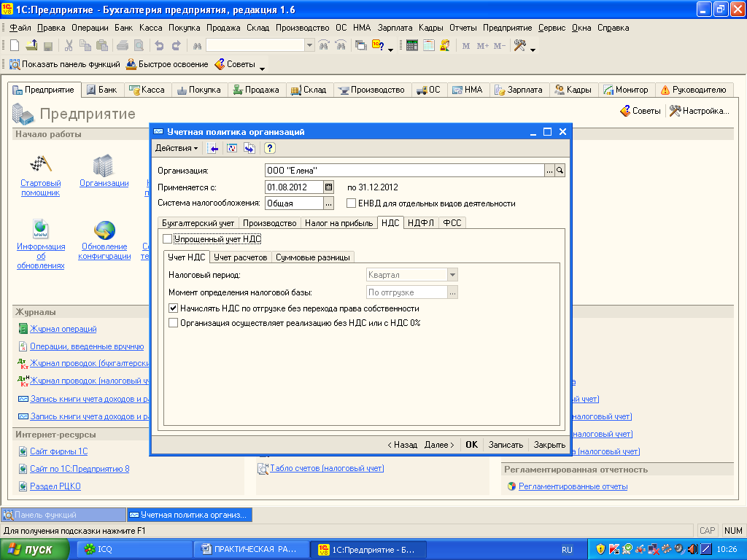The width and height of the screenshot is (747, 560).
Task: Switch to Бухгалтерский учет tab
Action: (x=198, y=223)
